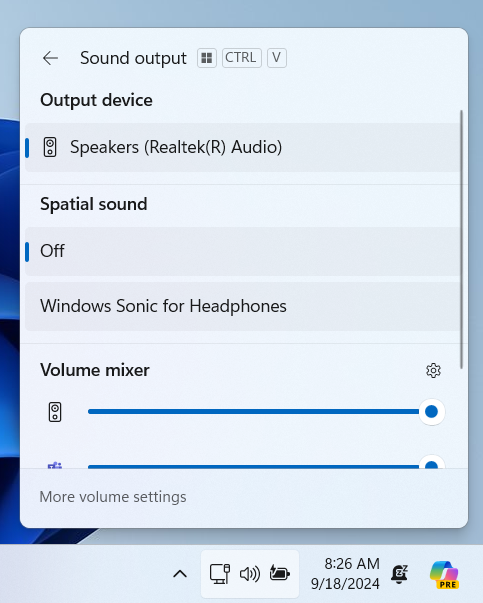This screenshot has height=603, width=483.
Task: Open the Copilot preview icon in taskbar
Action: (444, 574)
